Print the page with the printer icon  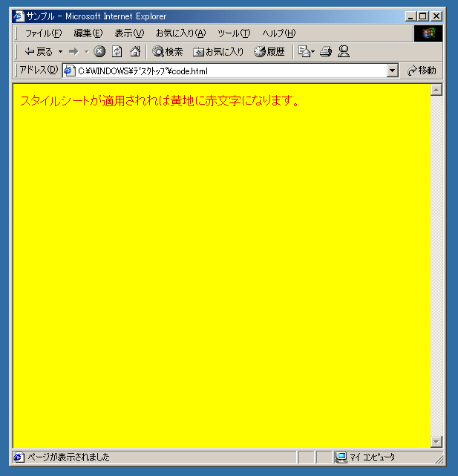tap(326, 51)
